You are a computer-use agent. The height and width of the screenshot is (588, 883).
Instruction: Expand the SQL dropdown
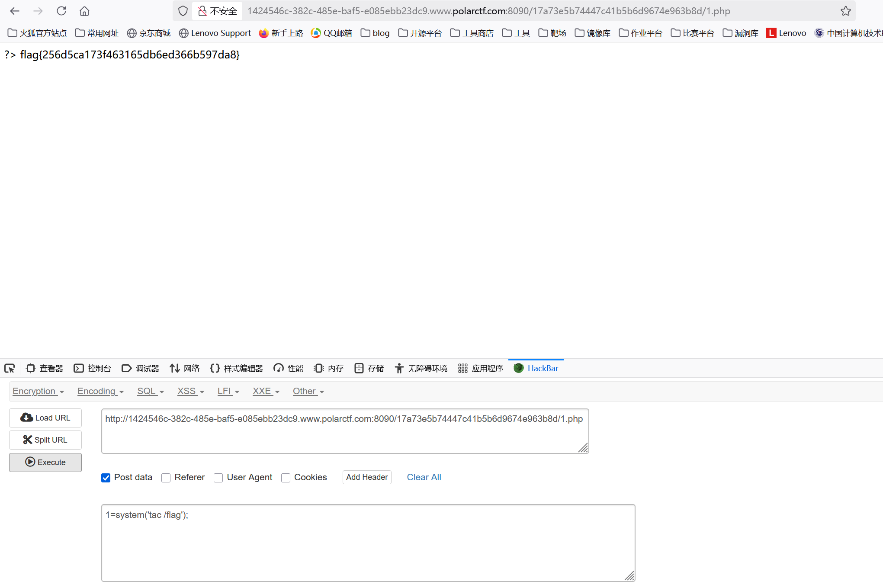151,391
